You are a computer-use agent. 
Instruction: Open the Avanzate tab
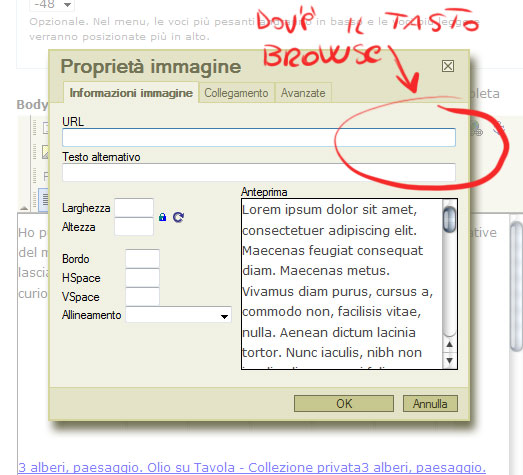(303, 93)
